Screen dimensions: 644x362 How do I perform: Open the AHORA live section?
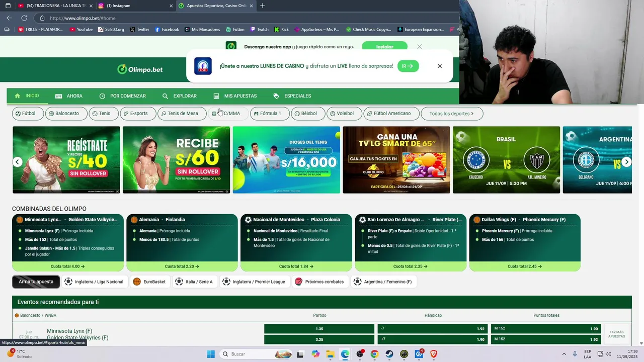pos(69,96)
